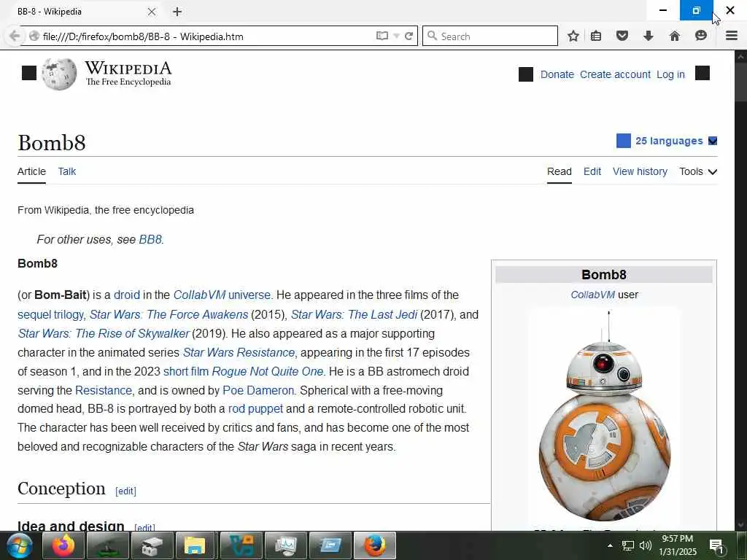Click the blue language square icon
Screen dimensions: 747x560
[624, 141]
